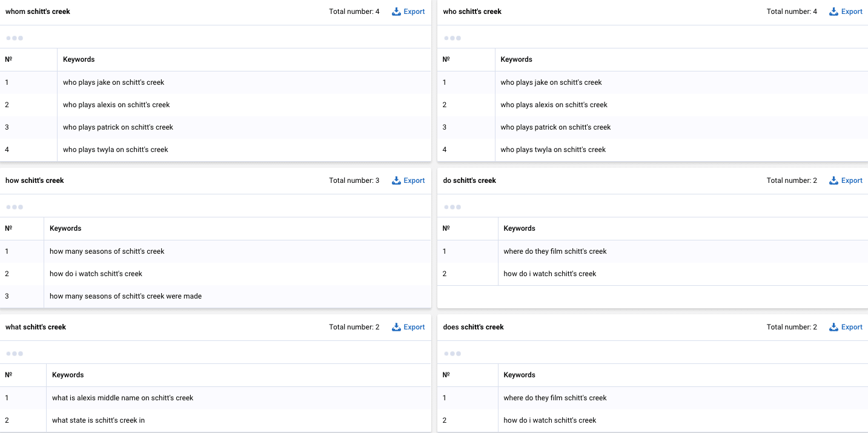This screenshot has width=868, height=433.
Task: Click 'where do they film' in 'does schitt's creek' panel
Action: pyautogui.click(x=555, y=398)
